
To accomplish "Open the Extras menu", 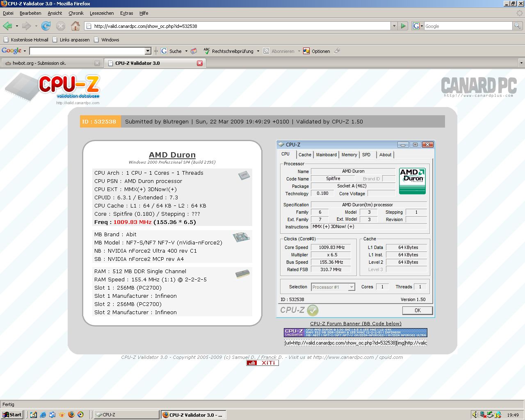I will (x=126, y=13).
